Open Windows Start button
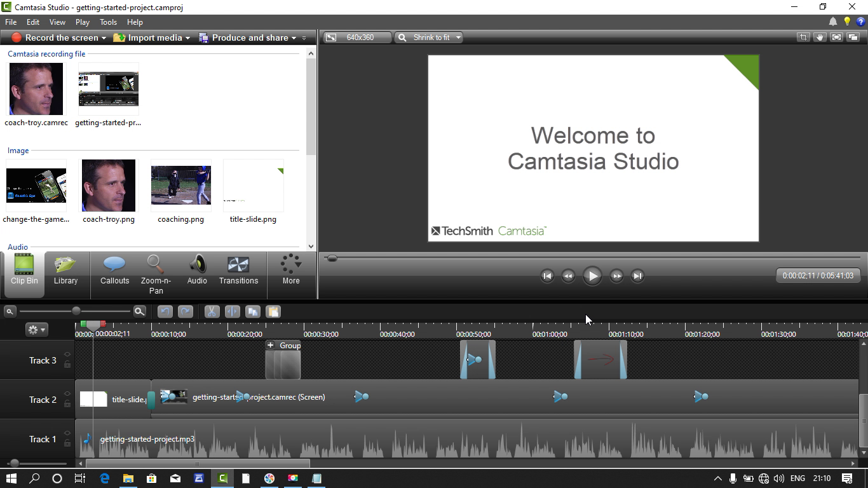 point(11,478)
